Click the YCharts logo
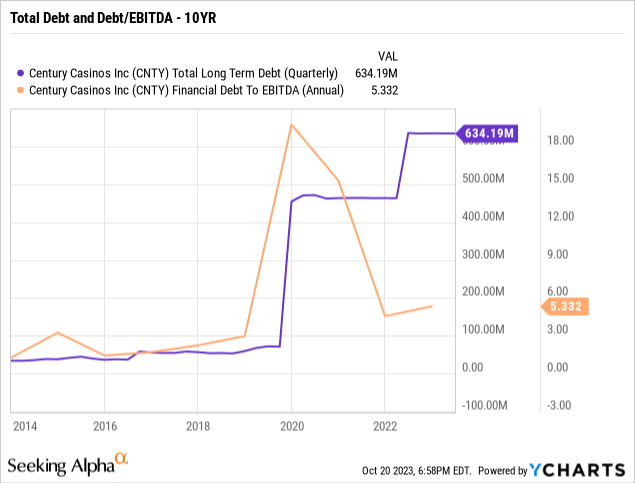The width and height of the screenshot is (635, 483). pyautogui.click(x=577, y=470)
